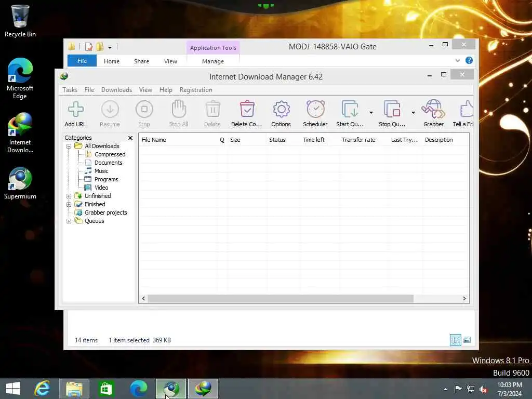Expand the Queues category node
Screen dimensions: 532x399
(x=69, y=221)
